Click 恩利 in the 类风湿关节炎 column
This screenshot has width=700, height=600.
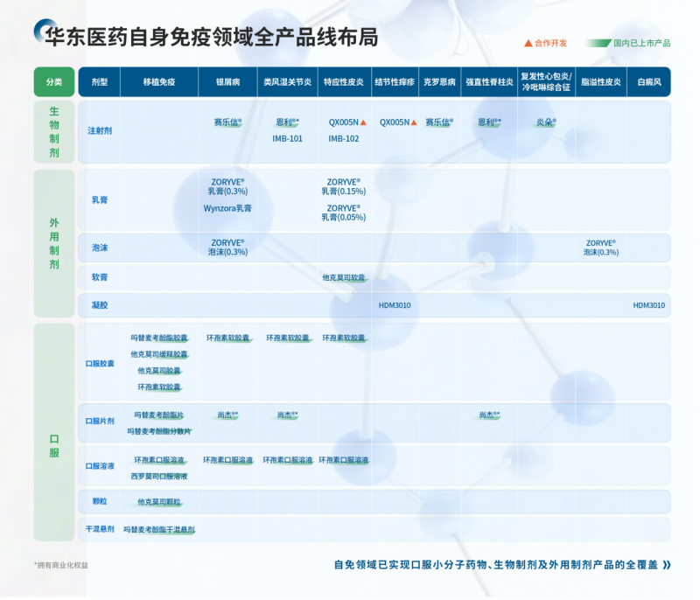click(288, 122)
